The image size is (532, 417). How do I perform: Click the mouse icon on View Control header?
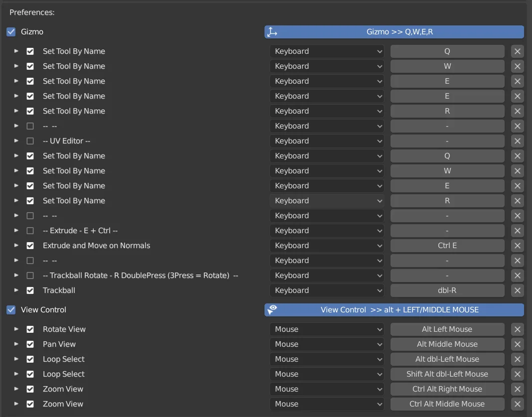click(x=271, y=309)
